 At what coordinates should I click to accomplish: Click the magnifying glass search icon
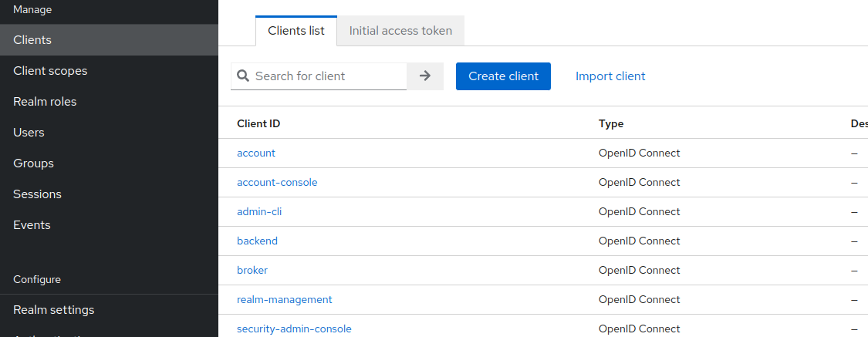(x=243, y=76)
